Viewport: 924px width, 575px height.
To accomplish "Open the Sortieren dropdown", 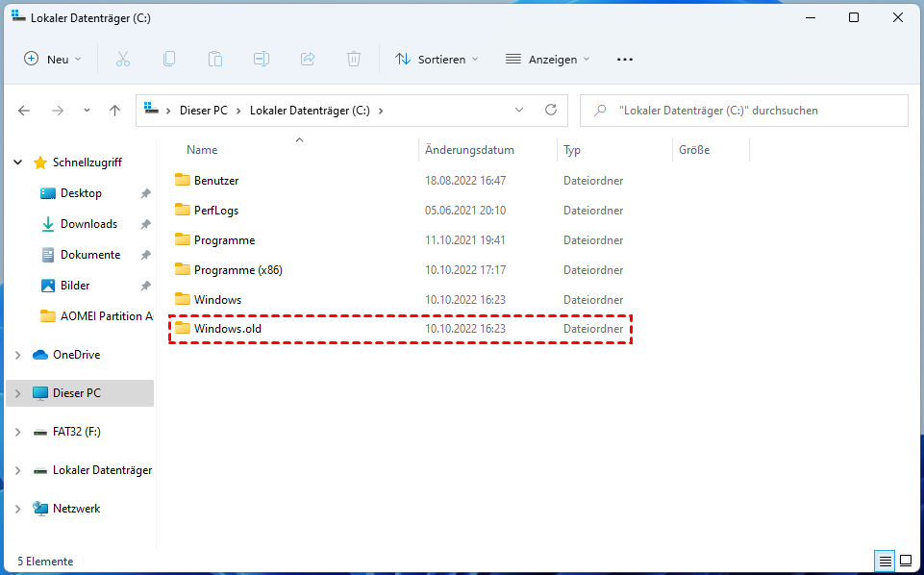I will pyautogui.click(x=437, y=59).
